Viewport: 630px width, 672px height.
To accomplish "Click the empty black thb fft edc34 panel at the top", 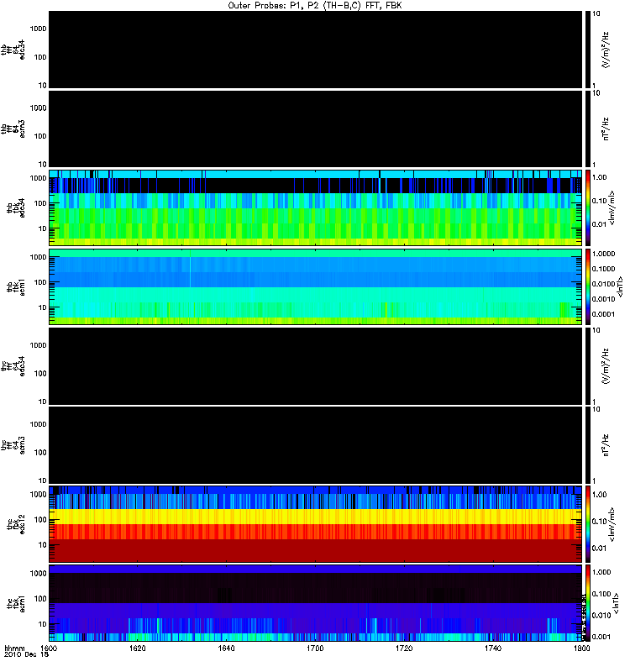I will (x=316, y=50).
